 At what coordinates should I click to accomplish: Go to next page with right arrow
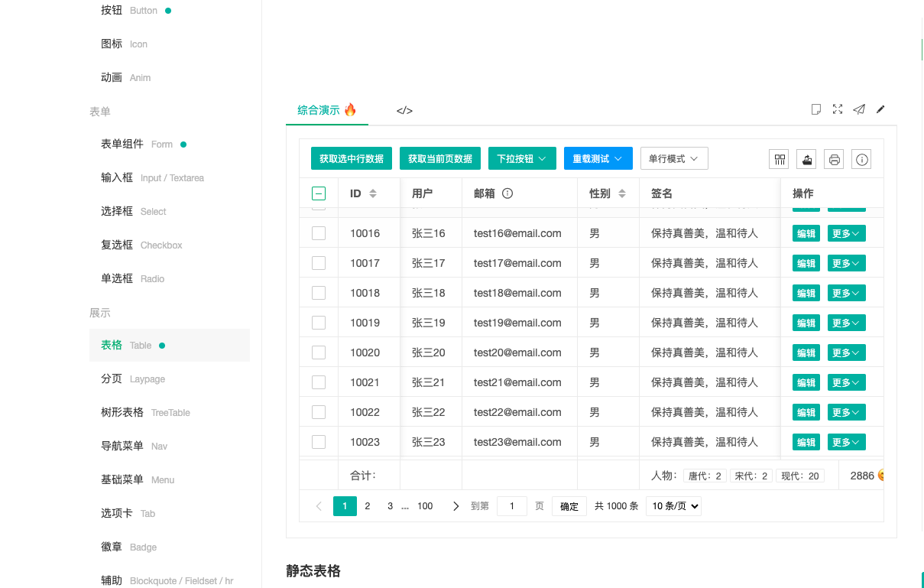[x=456, y=506]
